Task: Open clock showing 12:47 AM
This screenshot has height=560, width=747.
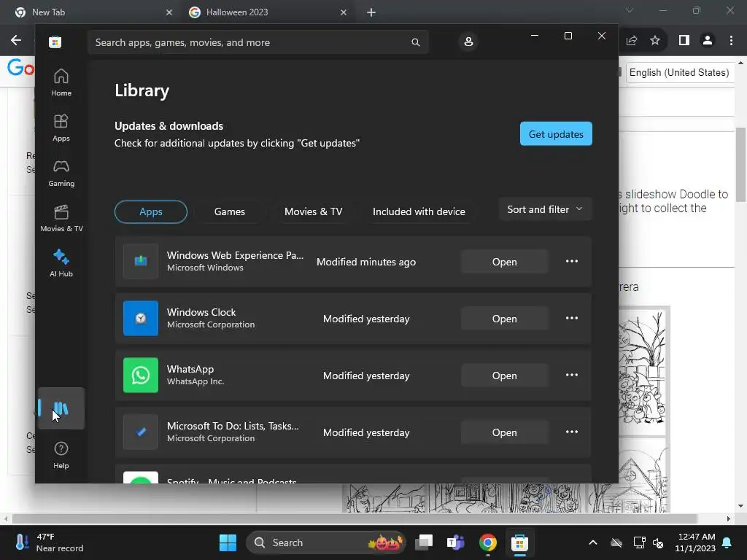Action: (x=695, y=542)
